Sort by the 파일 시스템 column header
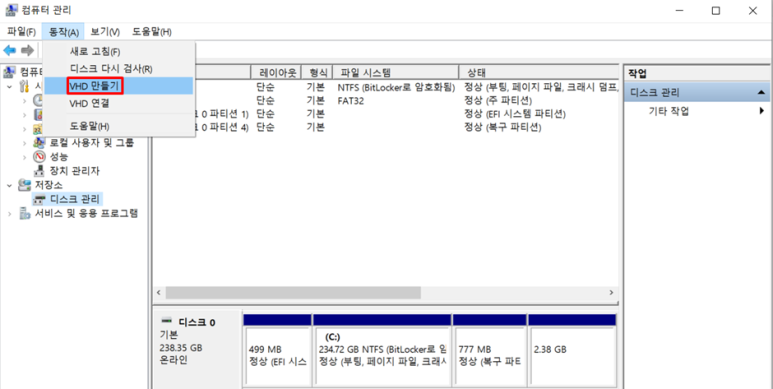The height and width of the screenshot is (389, 773). coord(395,72)
